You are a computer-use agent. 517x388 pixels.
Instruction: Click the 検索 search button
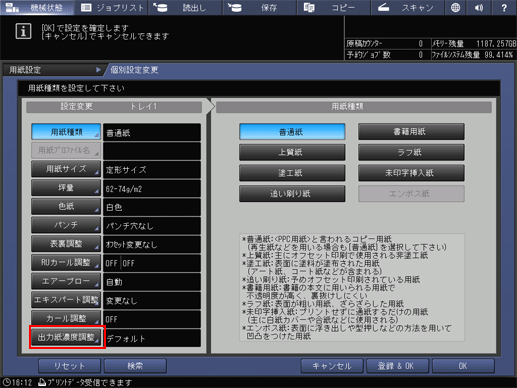[135, 366]
